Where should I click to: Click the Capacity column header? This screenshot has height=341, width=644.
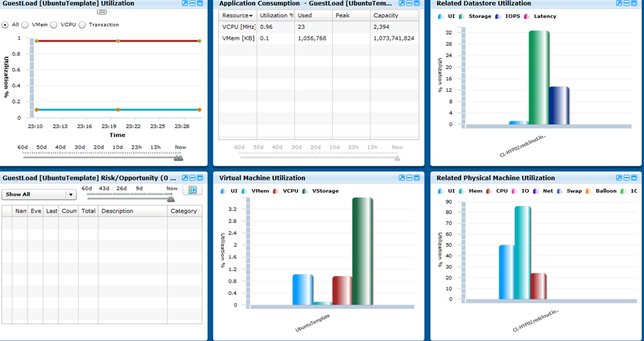point(395,16)
